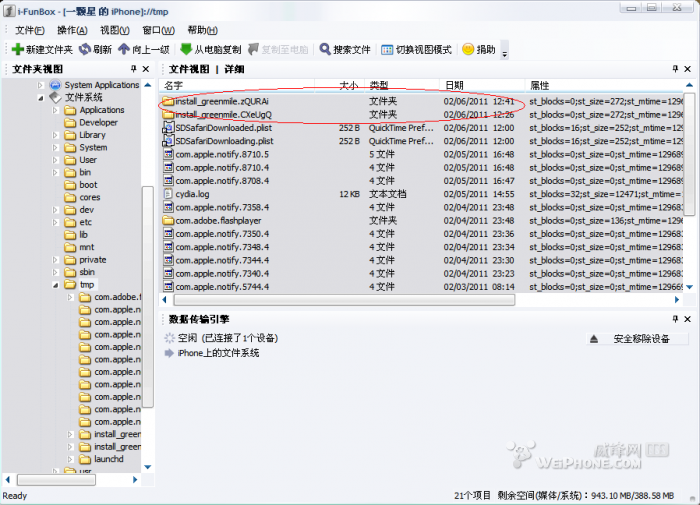Expand the Library folder node

click(55, 135)
